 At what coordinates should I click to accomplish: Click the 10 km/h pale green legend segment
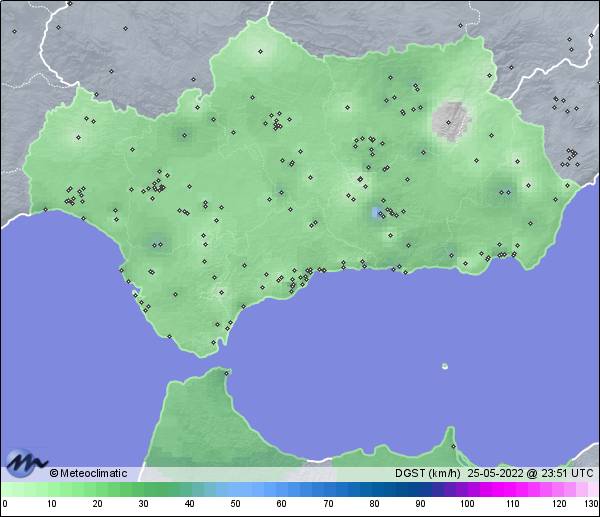point(50,488)
